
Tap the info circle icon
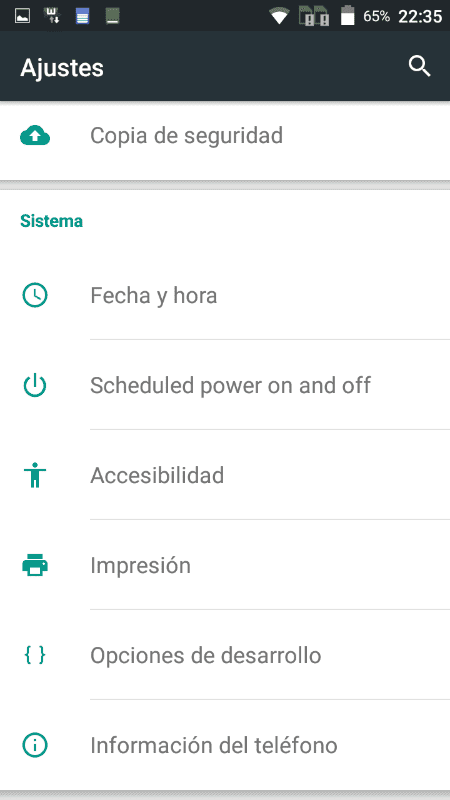(x=35, y=745)
